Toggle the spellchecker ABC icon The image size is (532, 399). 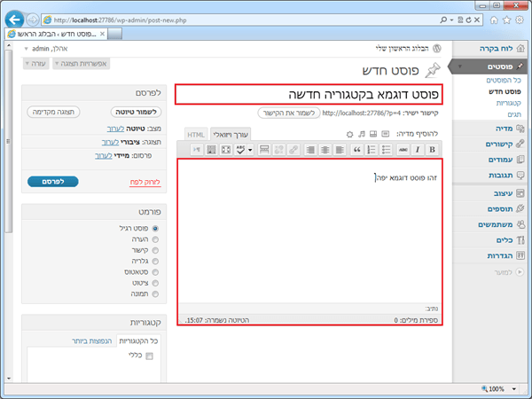coord(240,150)
